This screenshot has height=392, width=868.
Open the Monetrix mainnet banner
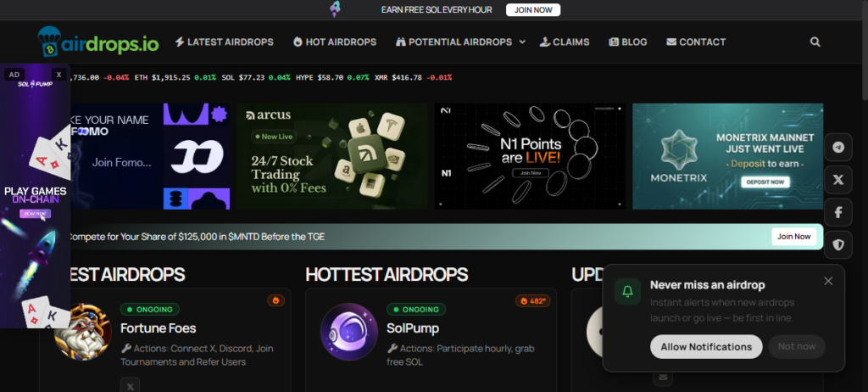click(727, 156)
